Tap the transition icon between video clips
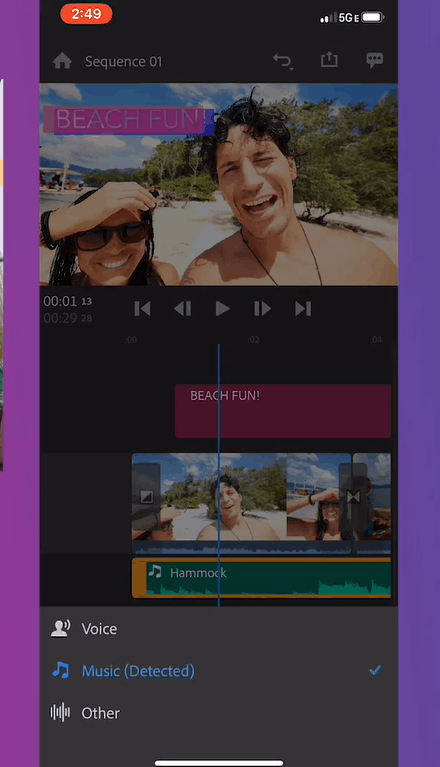The width and height of the screenshot is (440, 767). click(x=353, y=497)
